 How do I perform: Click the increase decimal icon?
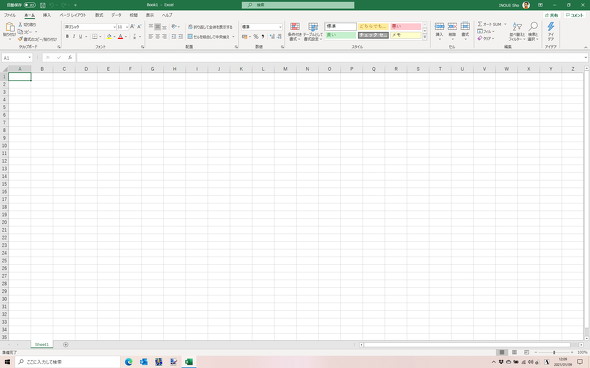272,36
